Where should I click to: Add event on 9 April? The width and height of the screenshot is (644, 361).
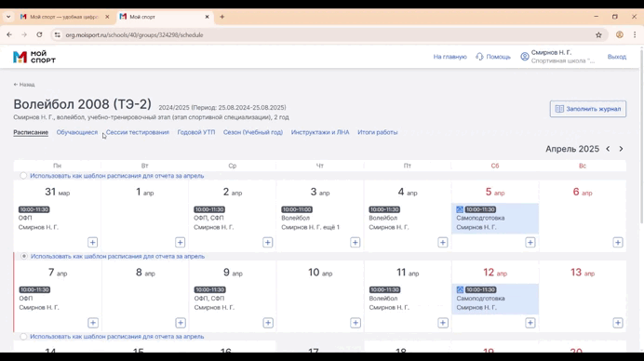tap(268, 323)
